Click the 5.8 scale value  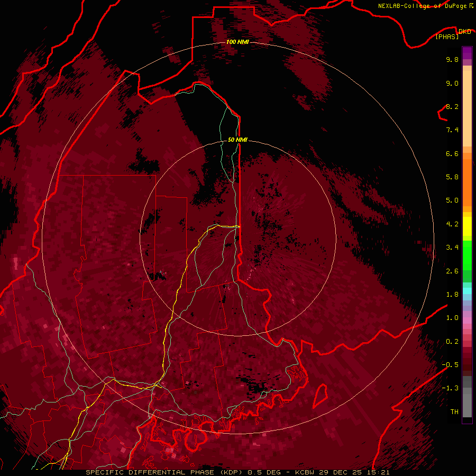[x=452, y=177]
